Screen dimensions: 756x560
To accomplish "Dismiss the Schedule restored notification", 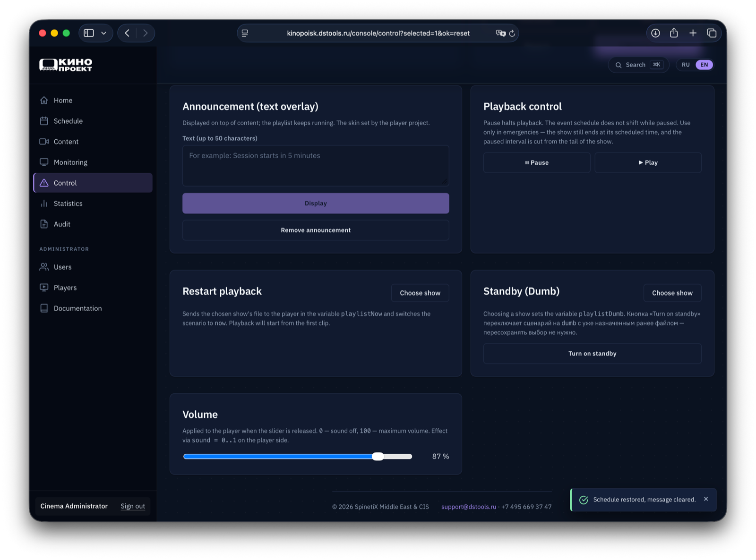I will (x=706, y=499).
